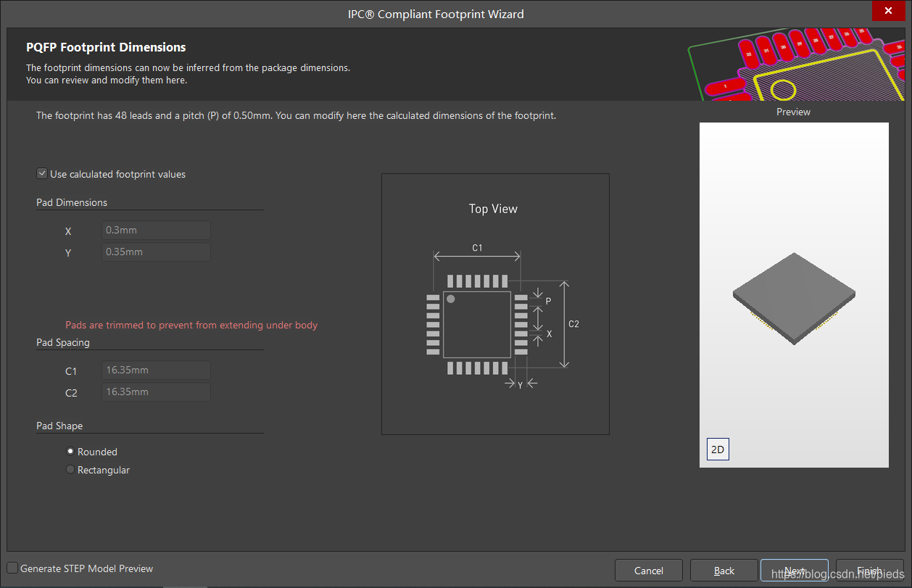Image resolution: width=912 pixels, height=588 pixels.
Task: Click the pad dimension X field
Action: [x=156, y=231]
